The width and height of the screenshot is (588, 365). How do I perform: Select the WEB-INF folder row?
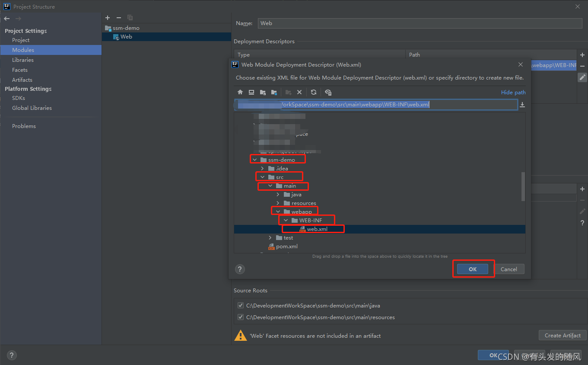coord(380,221)
